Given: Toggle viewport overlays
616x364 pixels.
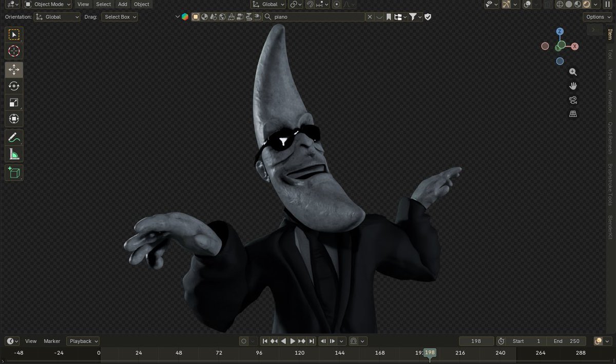Looking at the screenshot, I should click(527, 4).
